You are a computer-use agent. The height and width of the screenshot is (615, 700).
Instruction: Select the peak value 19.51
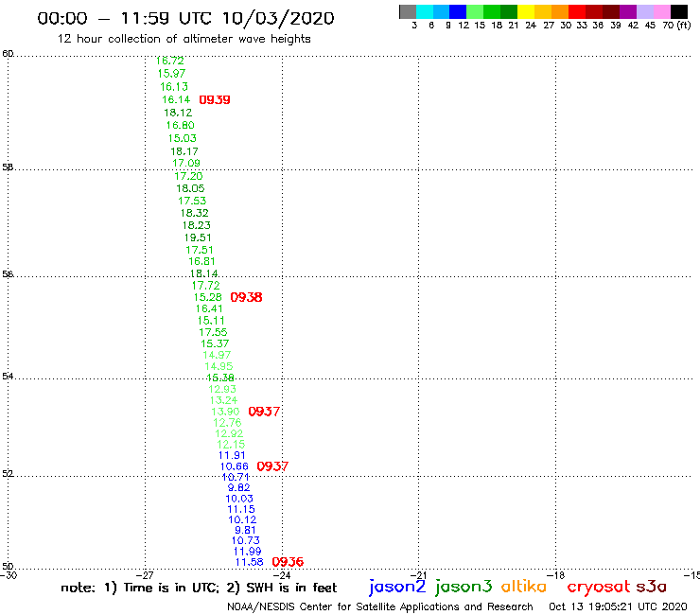pos(198,238)
